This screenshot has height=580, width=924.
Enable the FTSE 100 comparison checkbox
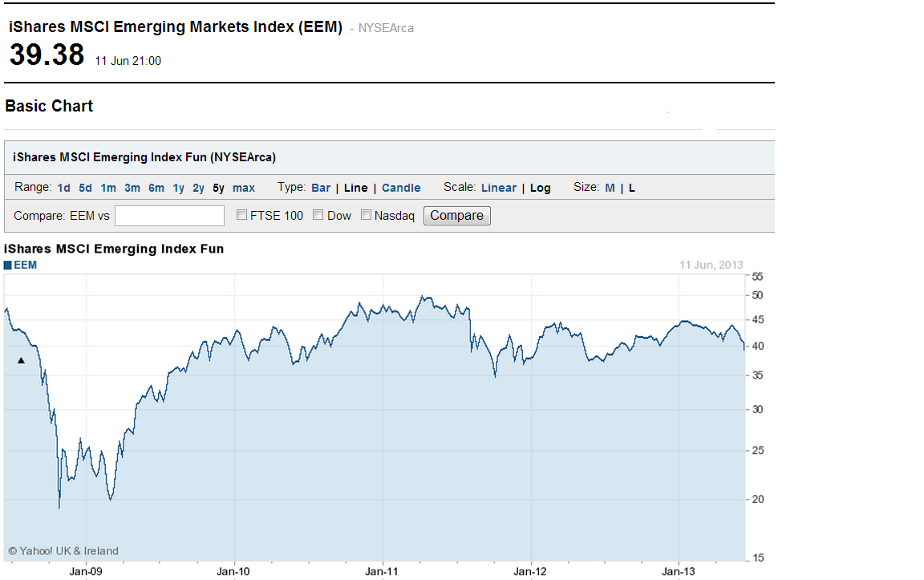[x=242, y=215]
